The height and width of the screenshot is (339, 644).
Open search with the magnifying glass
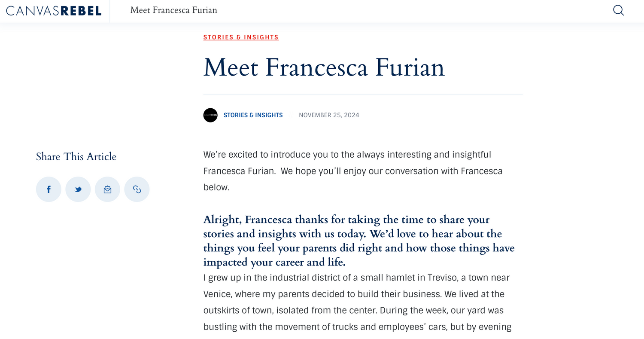pos(618,10)
